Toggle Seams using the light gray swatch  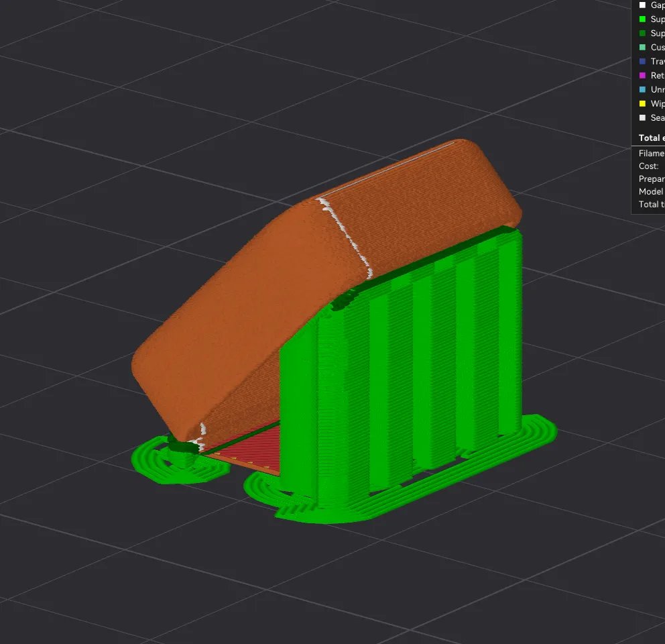point(642,118)
